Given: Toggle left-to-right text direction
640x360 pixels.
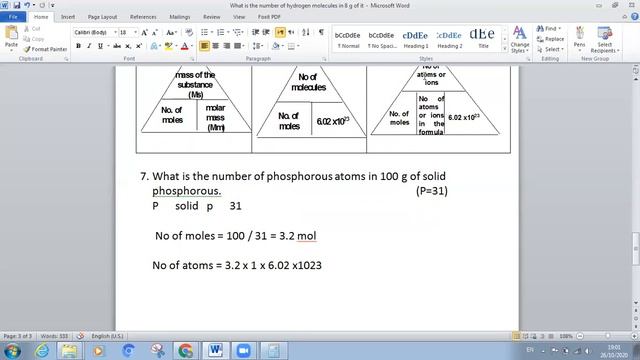Looking at the screenshot, I should coord(280,32).
